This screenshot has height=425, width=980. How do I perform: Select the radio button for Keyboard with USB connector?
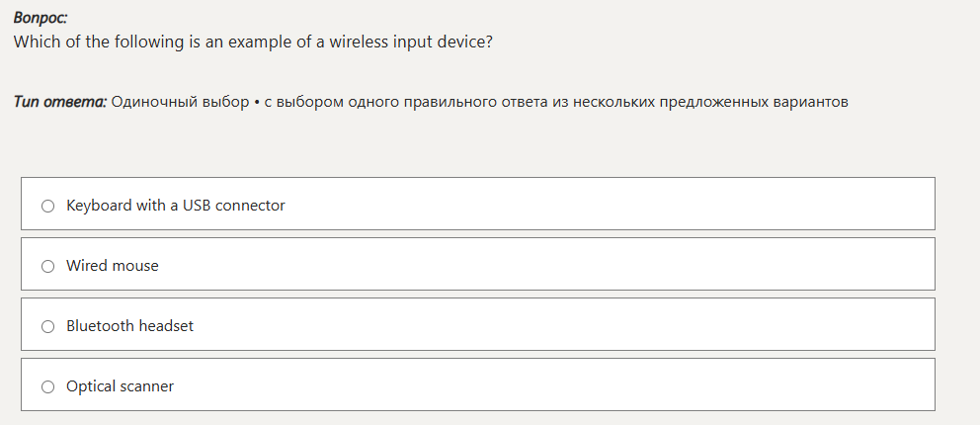tap(48, 206)
